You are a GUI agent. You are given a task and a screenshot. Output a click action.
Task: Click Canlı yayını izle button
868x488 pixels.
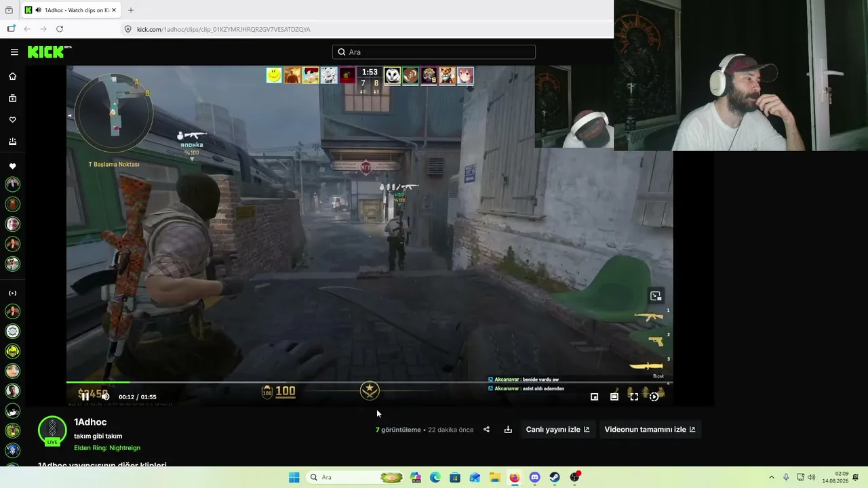(557, 430)
